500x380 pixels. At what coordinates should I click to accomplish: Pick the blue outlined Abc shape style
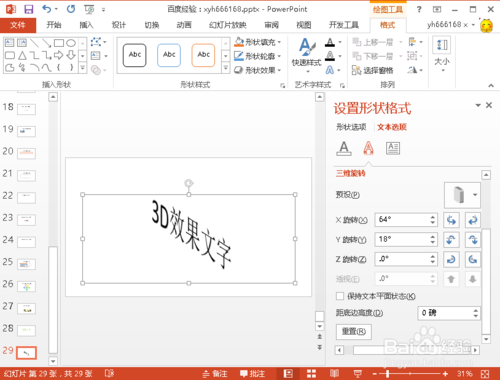[x=169, y=55]
